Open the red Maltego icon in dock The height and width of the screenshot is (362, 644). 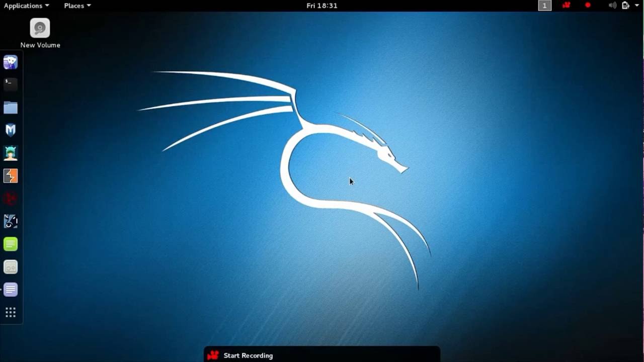click(11, 199)
